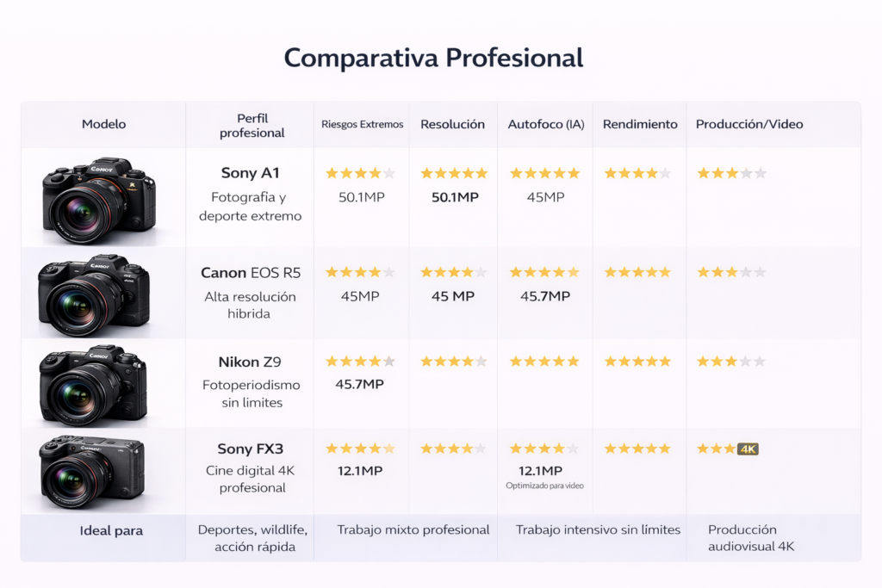The width and height of the screenshot is (882, 588).
Task: Click Canon EOS R5 Autofoco star rating
Action: pos(544,272)
